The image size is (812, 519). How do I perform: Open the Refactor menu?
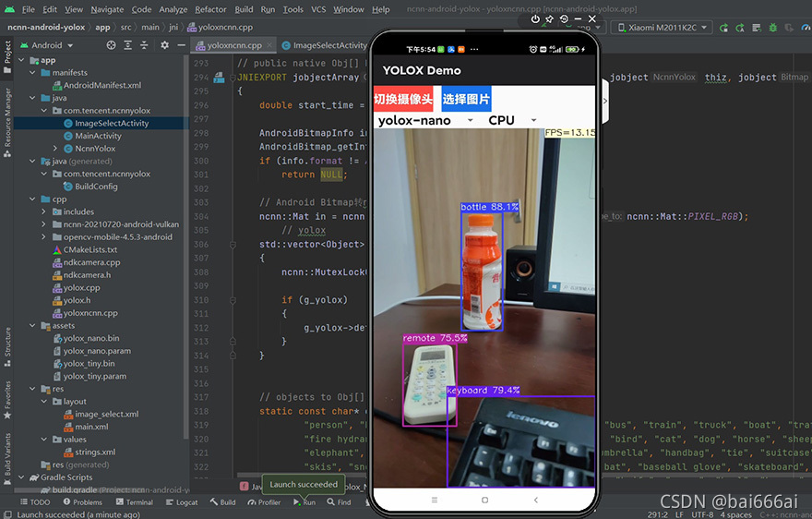(210, 9)
